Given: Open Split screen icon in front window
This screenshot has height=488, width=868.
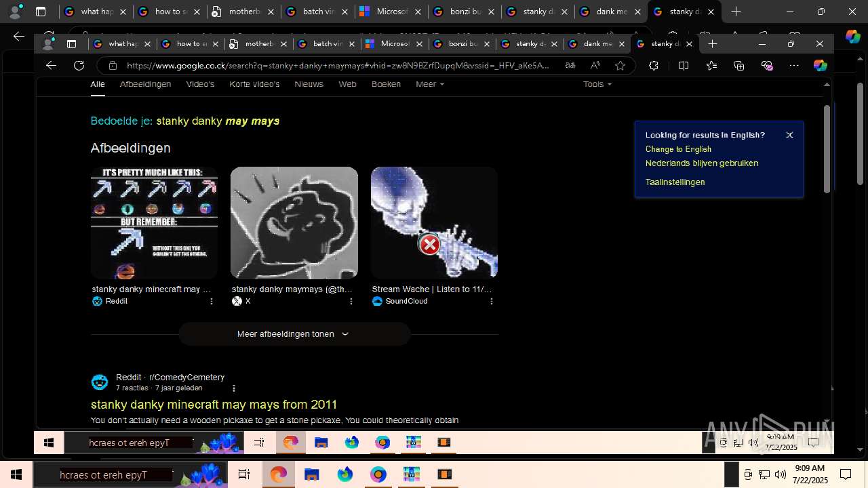Looking at the screenshot, I should [x=683, y=65].
